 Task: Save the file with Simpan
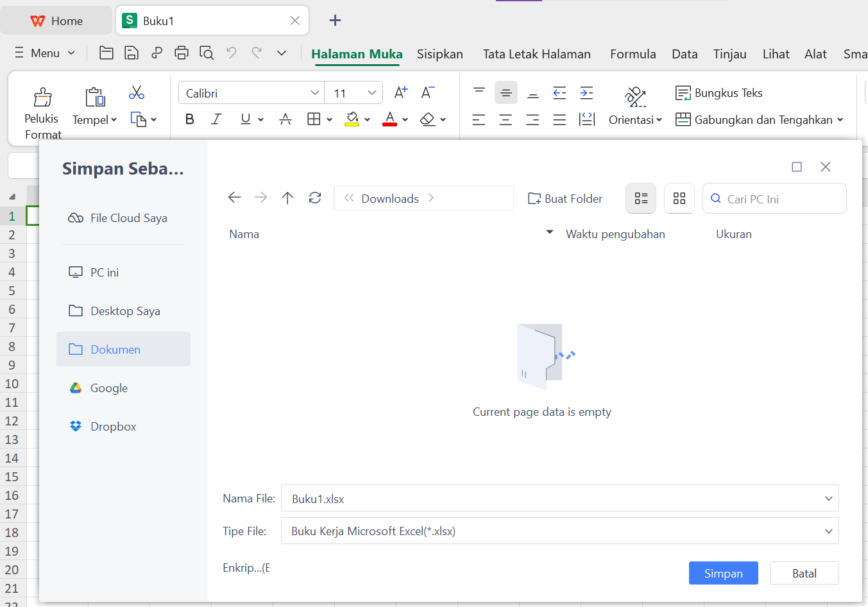[x=723, y=572]
